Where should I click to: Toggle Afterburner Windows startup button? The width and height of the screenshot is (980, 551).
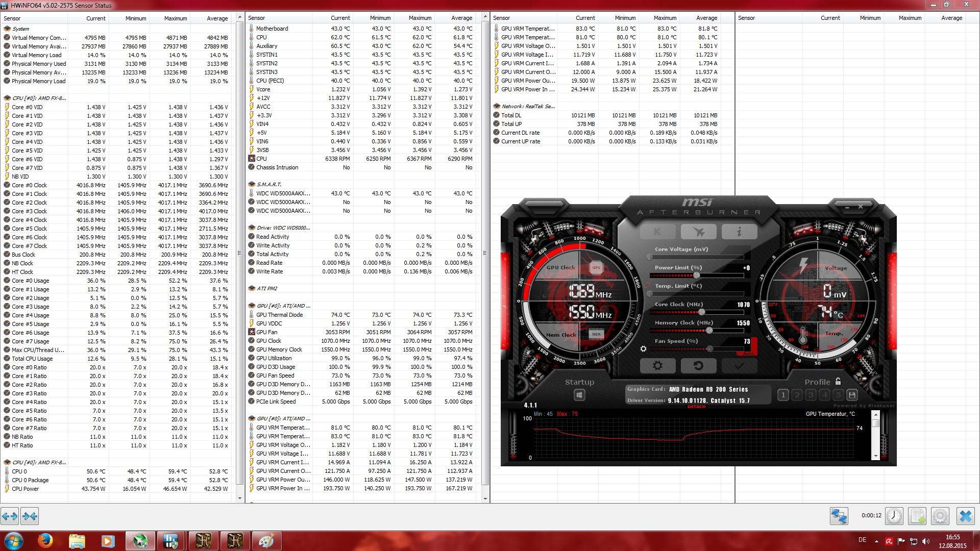click(579, 395)
